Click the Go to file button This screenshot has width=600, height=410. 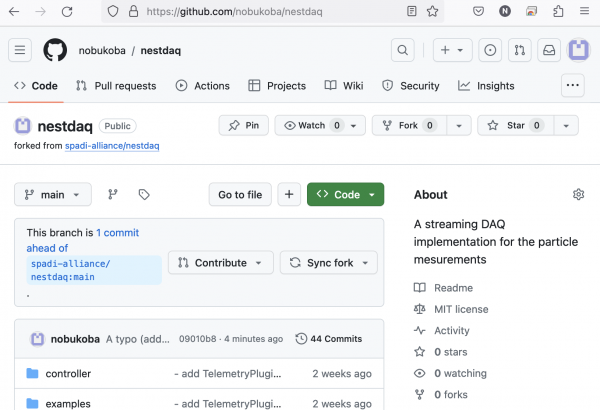pyautogui.click(x=240, y=194)
